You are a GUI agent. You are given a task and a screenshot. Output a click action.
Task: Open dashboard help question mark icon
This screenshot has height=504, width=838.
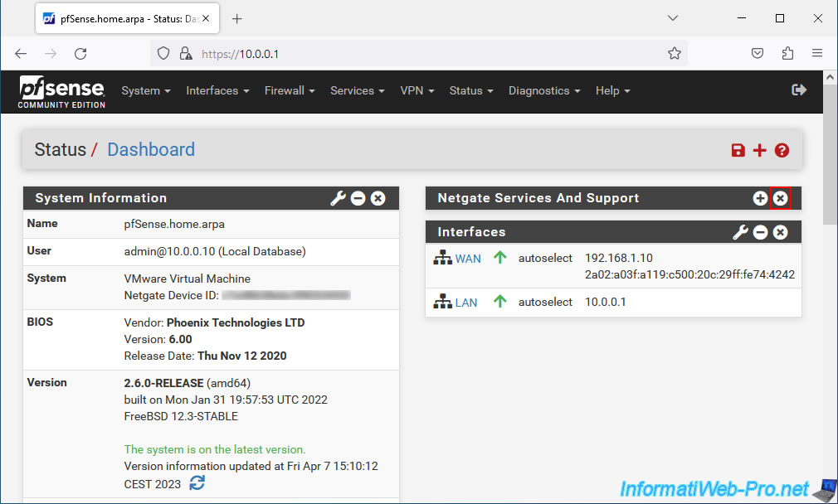click(x=782, y=151)
